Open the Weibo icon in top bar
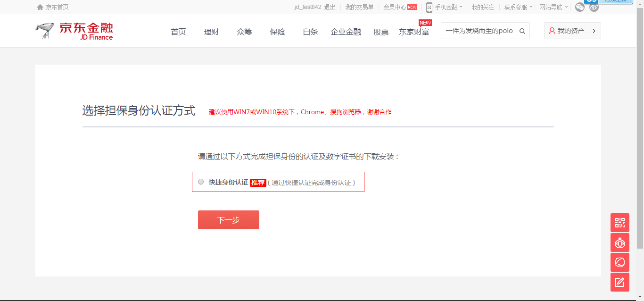Image resolution: width=644 pixels, height=301 pixels. pos(594,7)
